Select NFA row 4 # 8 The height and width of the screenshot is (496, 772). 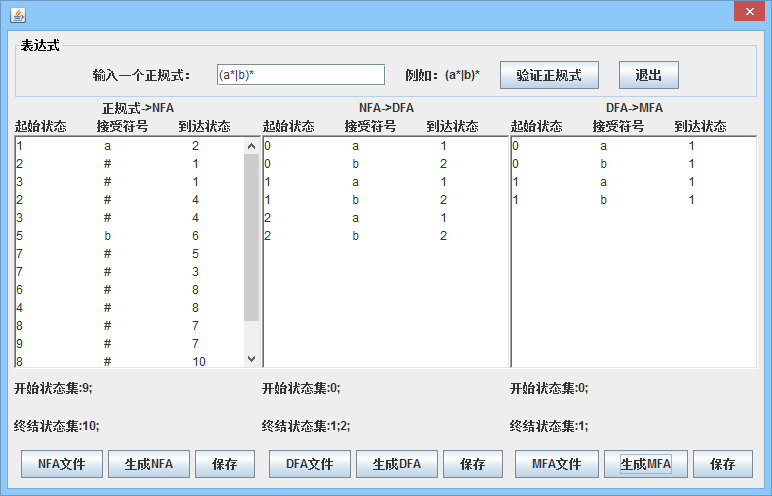[x=129, y=307]
